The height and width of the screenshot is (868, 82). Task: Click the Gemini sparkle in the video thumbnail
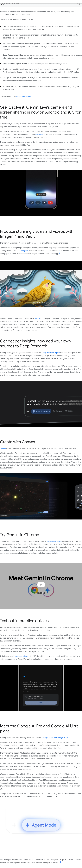(48, 590)
